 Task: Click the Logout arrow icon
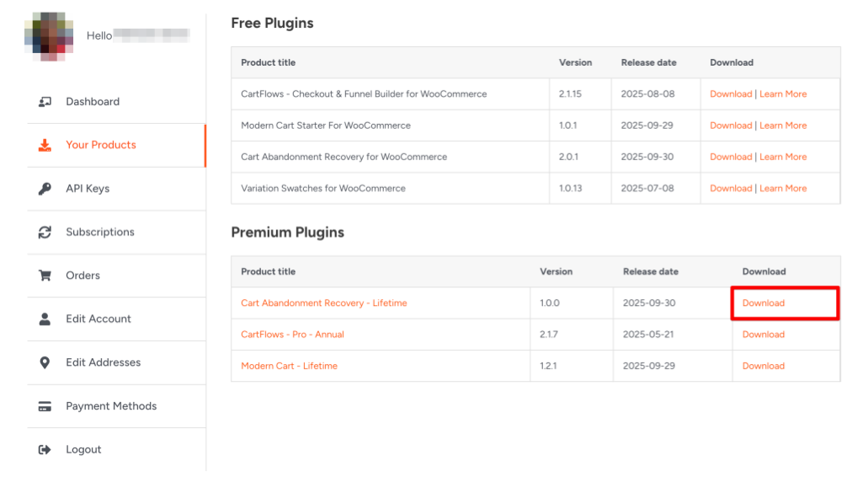point(45,450)
